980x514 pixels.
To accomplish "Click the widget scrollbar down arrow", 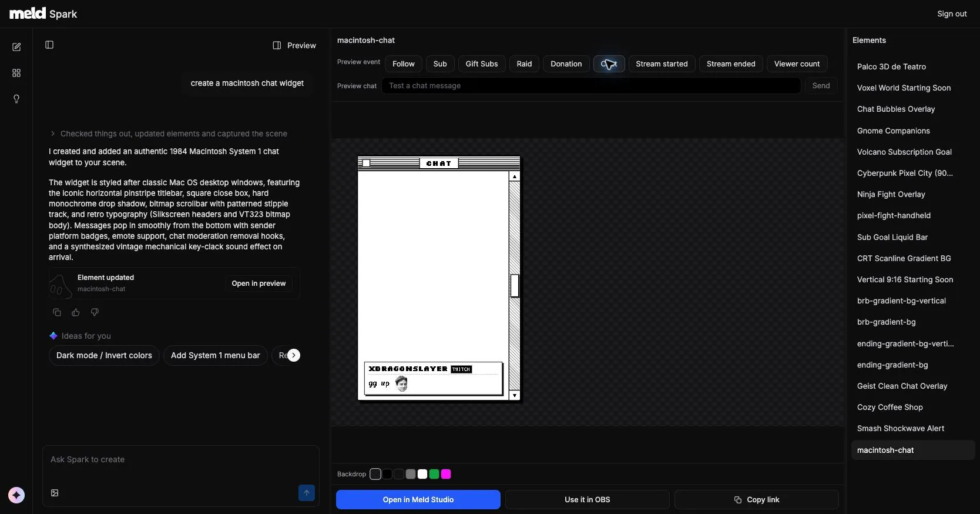I will click(515, 396).
